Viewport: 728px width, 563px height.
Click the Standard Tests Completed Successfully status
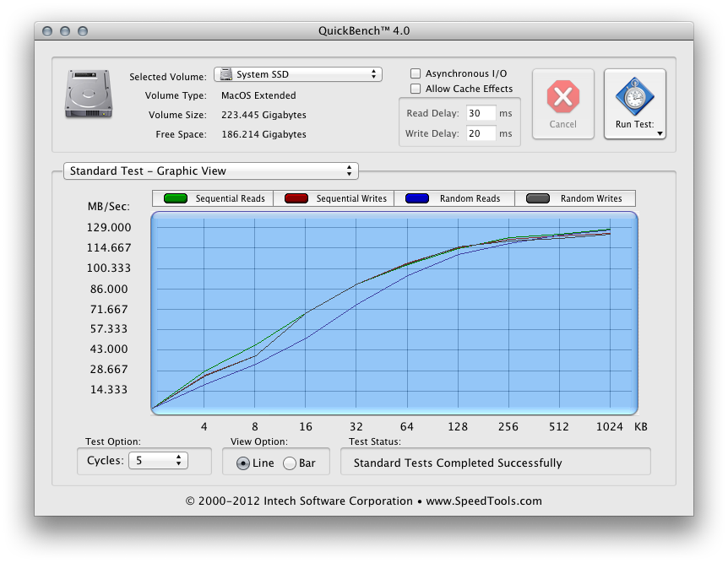click(458, 463)
